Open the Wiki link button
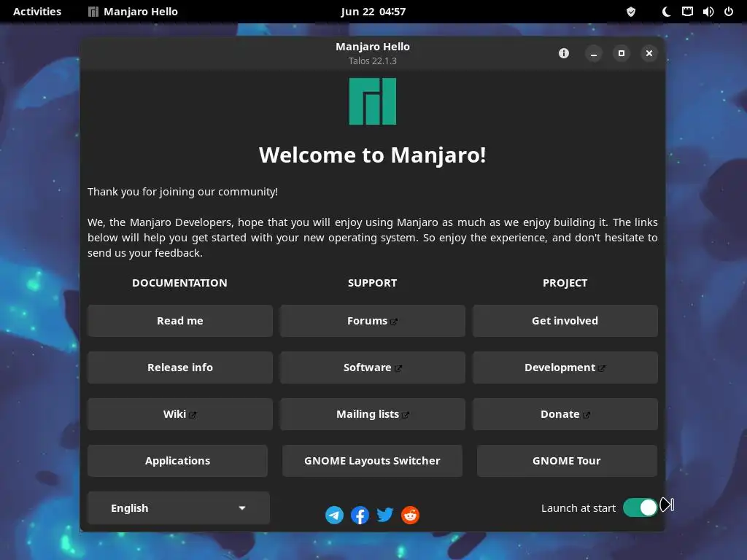 pyautogui.click(x=180, y=414)
